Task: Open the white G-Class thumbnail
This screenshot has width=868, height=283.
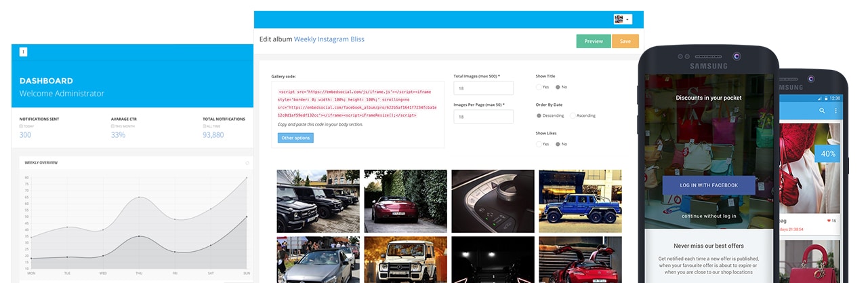Action: point(405,259)
